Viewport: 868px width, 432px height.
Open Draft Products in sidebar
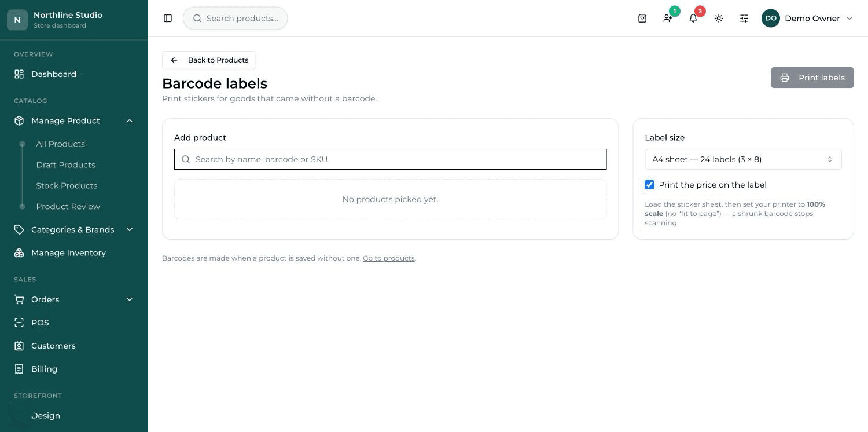click(65, 164)
